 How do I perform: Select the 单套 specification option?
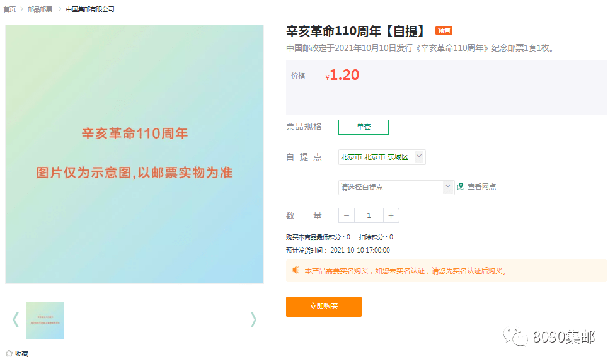[x=364, y=127]
